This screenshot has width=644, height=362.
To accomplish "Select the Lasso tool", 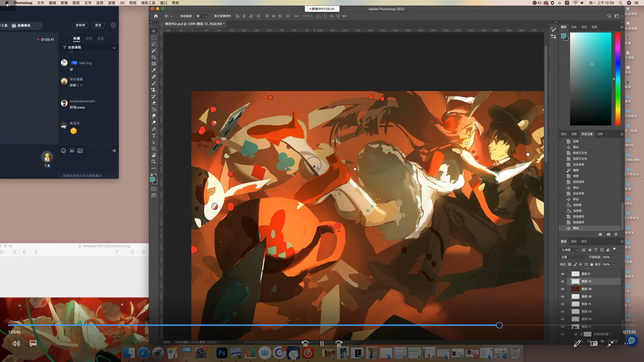I will [154, 44].
